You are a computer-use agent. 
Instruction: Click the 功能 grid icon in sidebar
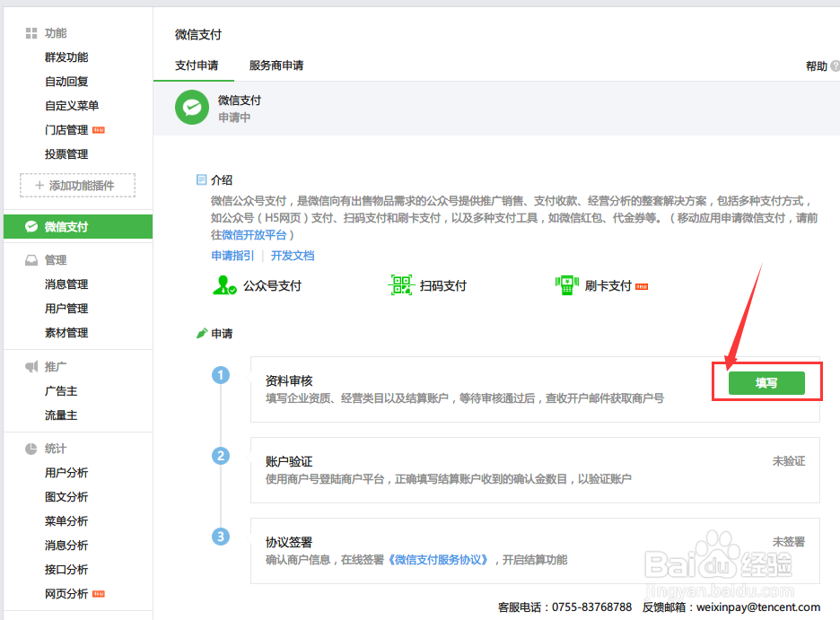tap(31, 33)
